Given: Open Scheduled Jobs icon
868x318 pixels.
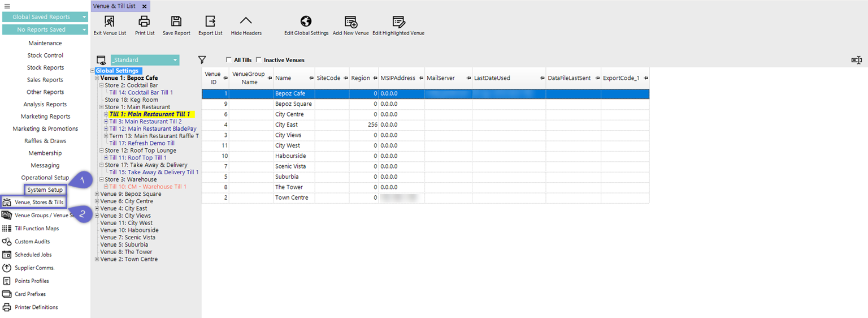Looking at the screenshot, I should pyautogui.click(x=7, y=255).
